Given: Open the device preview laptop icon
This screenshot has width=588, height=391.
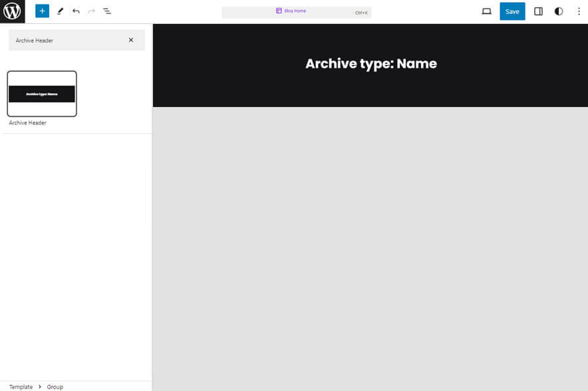Looking at the screenshot, I should [x=485, y=11].
